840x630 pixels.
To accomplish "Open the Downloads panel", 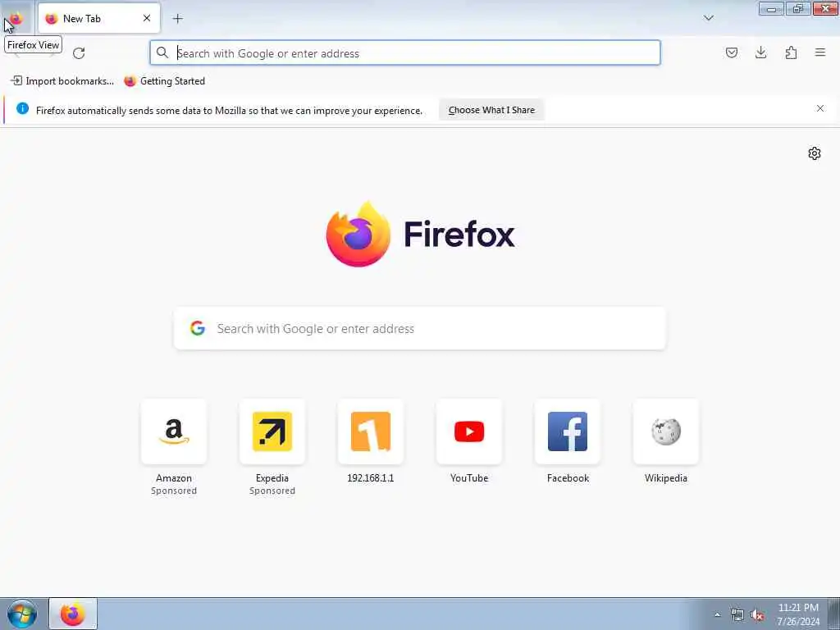I will 760,52.
